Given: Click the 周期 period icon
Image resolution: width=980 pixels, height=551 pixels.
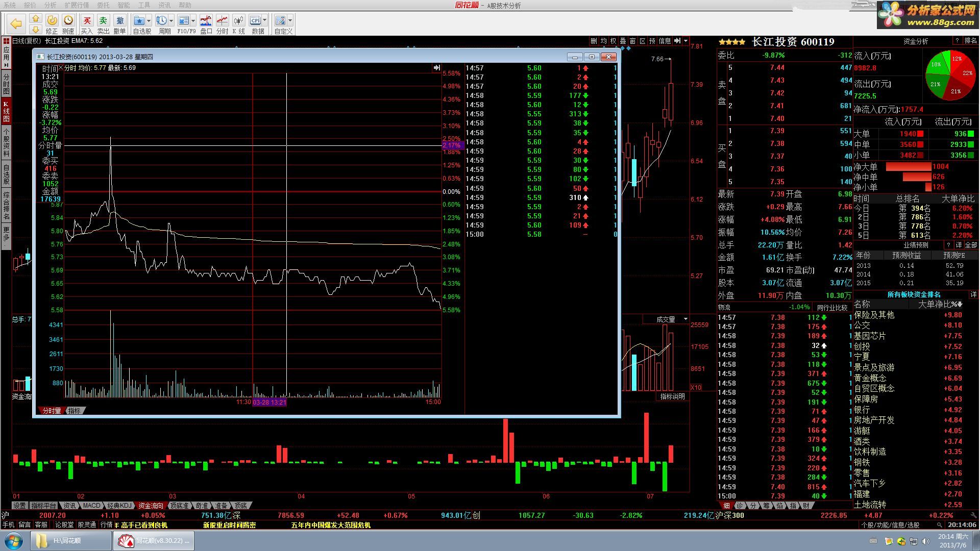Looking at the screenshot, I should pos(161,20).
